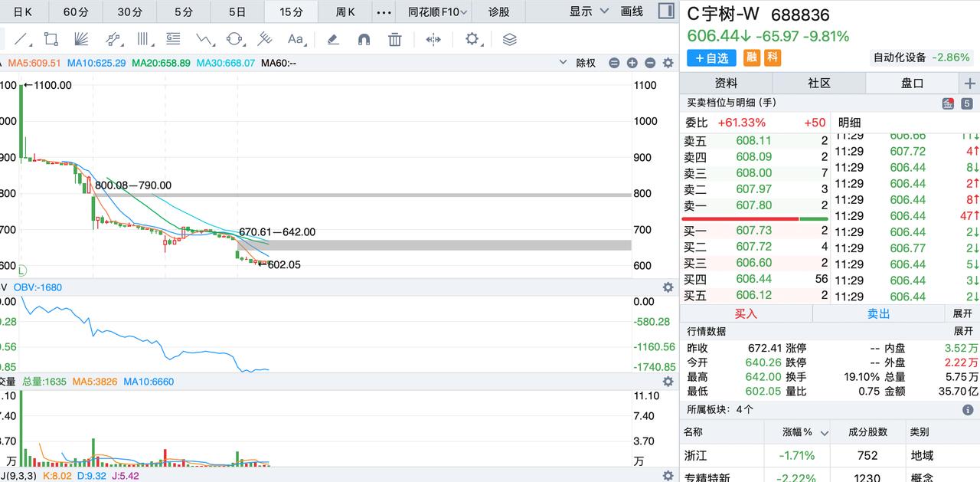Screen dimensions: 980x482
Task: Click the 浙江 sector row
Action: tap(830, 455)
